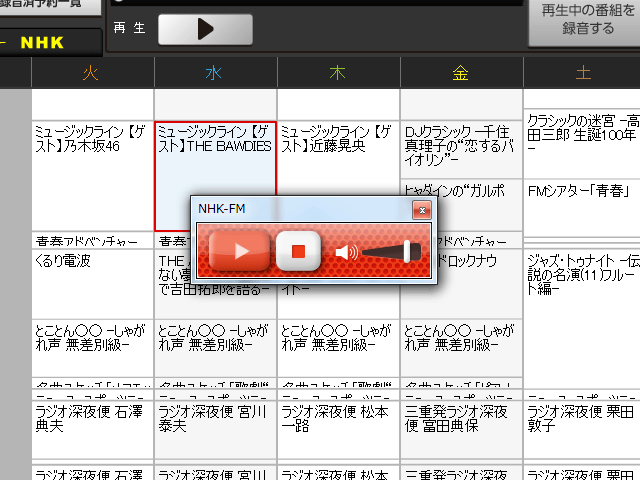Select the 金 column header

coord(462,73)
